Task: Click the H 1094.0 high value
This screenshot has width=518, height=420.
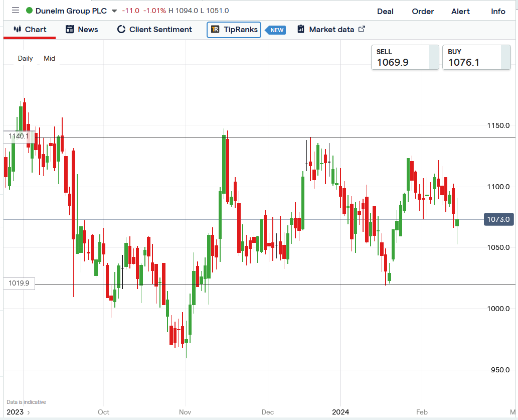Action: tap(183, 11)
